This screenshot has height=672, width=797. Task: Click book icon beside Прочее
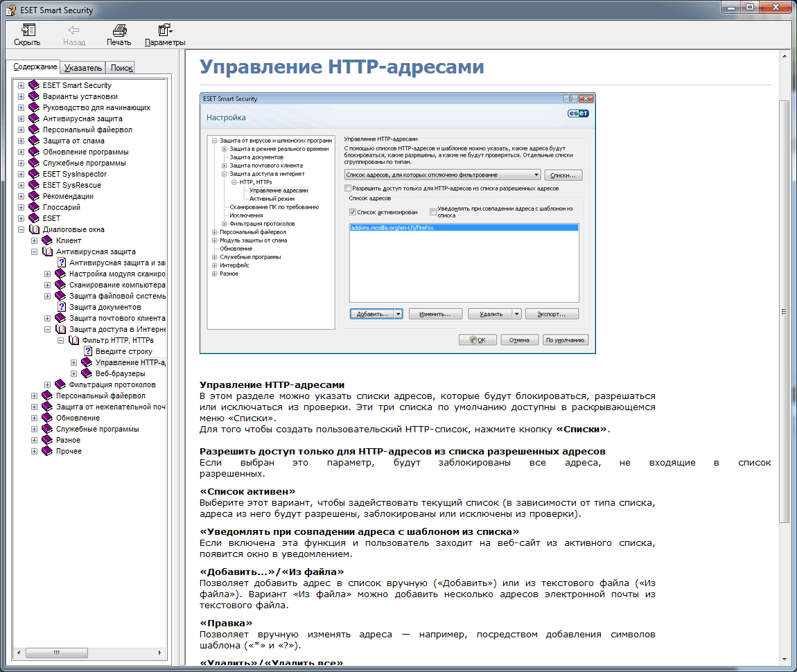(x=47, y=451)
